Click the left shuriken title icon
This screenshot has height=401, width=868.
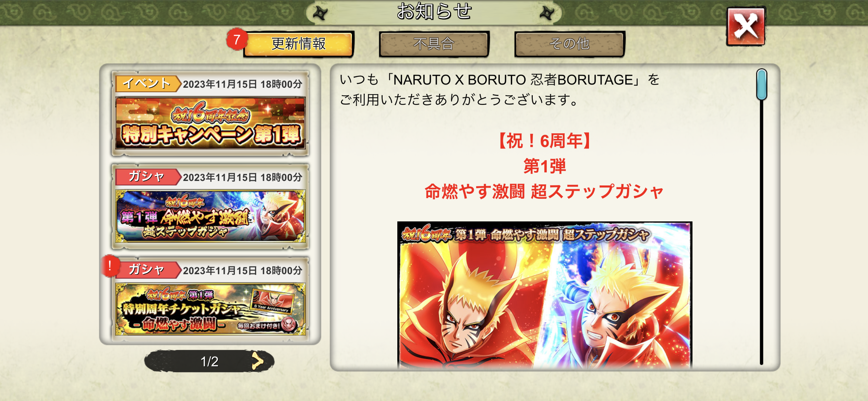click(321, 13)
